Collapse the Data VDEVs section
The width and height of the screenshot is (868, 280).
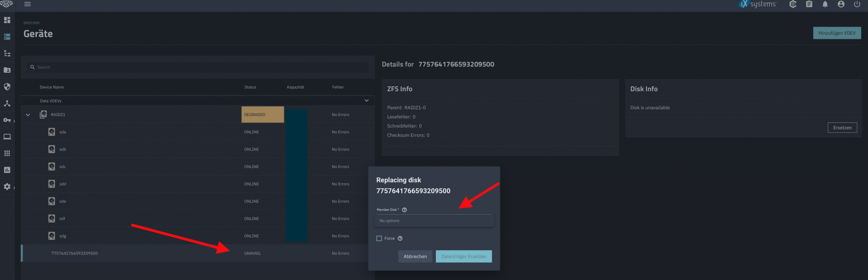click(x=367, y=101)
